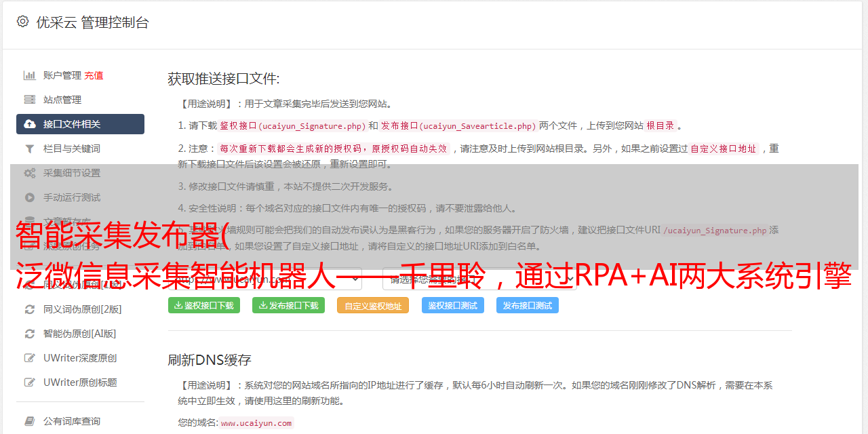Click the play icon for 手动运行测试

(x=30, y=197)
